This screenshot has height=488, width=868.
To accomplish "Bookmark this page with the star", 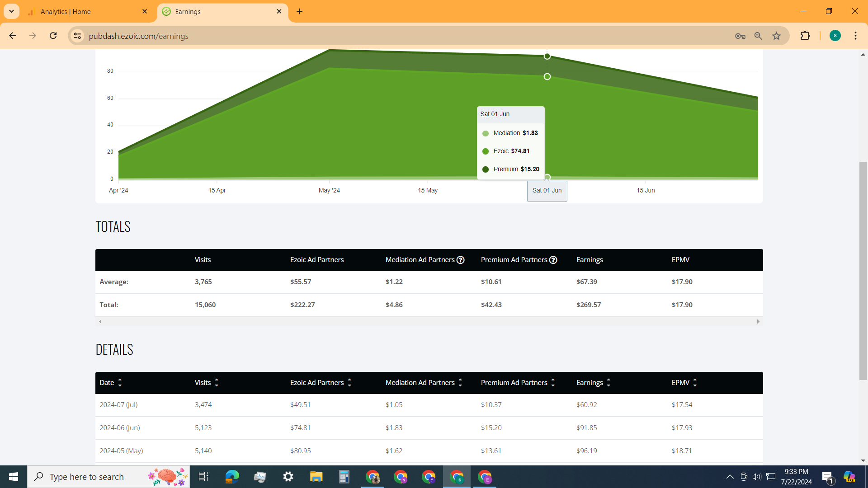I will coord(776,36).
